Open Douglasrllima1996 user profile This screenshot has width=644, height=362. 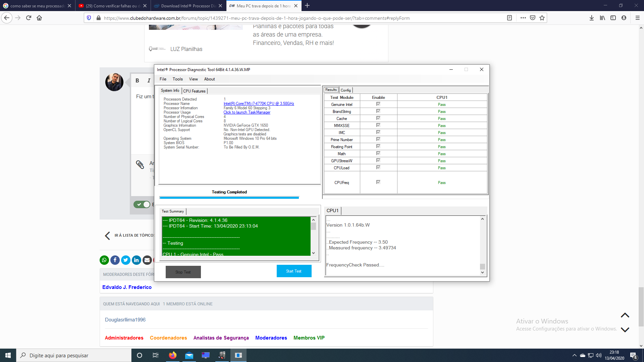pos(125,320)
